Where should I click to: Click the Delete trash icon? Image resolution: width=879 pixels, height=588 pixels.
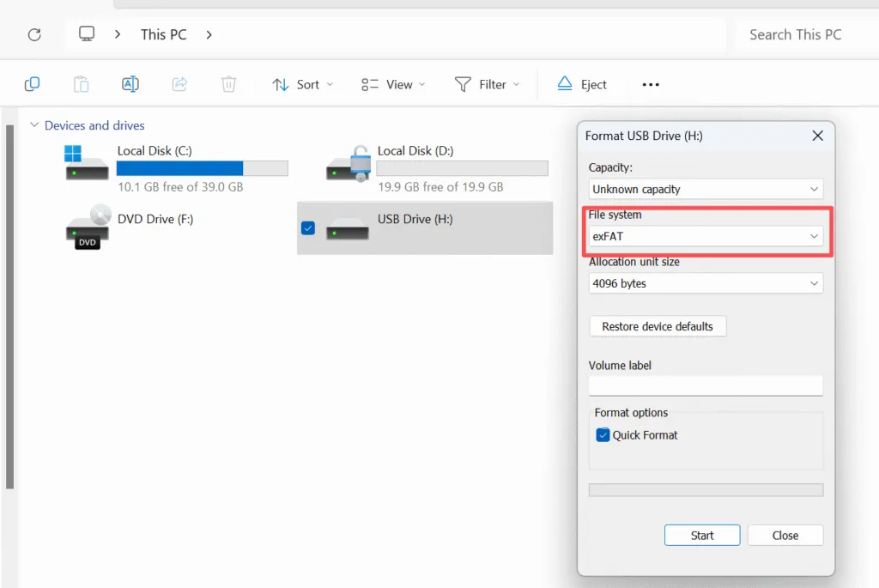click(x=228, y=84)
